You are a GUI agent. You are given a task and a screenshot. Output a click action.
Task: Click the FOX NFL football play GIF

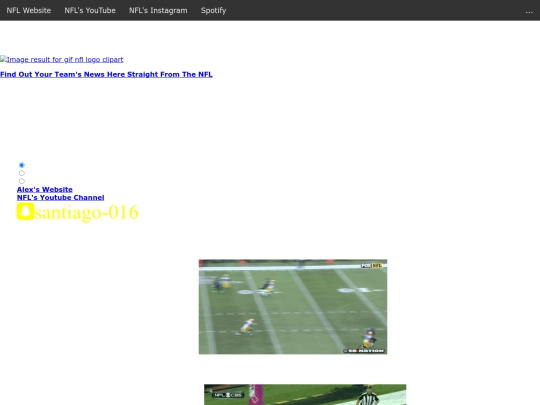[293, 307]
